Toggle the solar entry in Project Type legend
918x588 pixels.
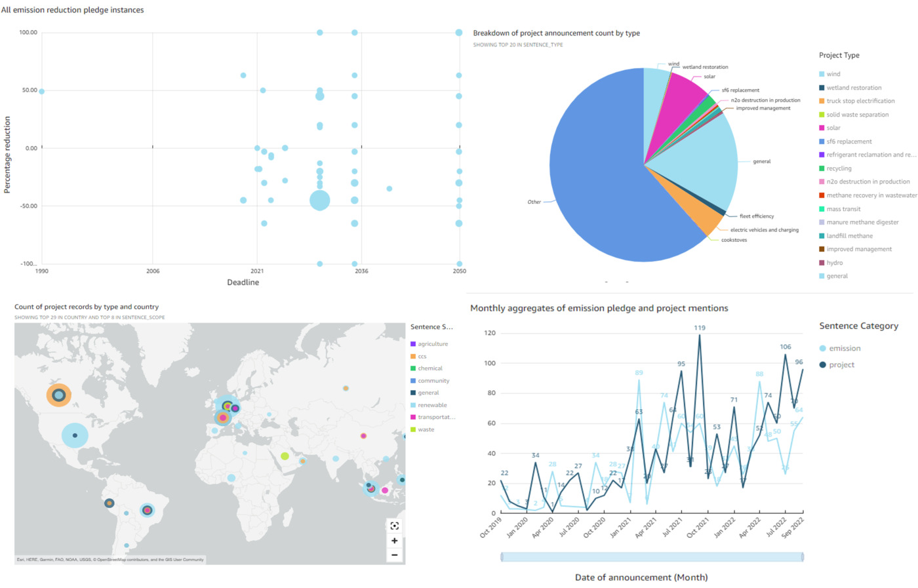[x=833, y=128]
